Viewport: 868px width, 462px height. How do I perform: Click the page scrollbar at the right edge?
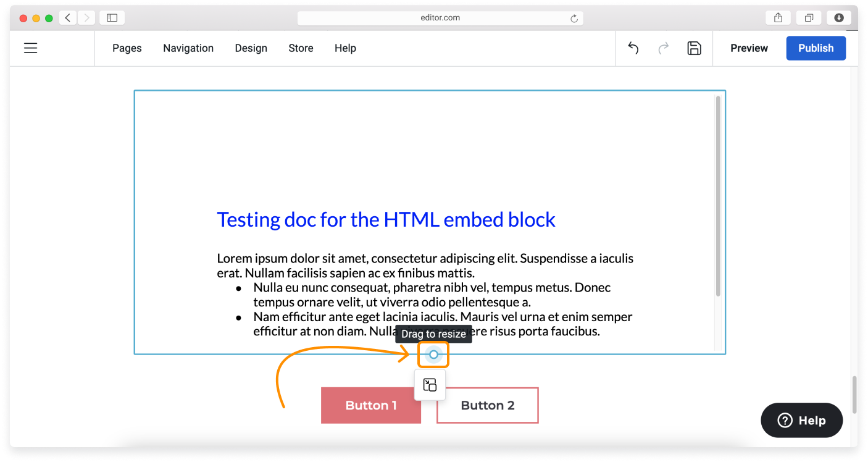[854, 395]
